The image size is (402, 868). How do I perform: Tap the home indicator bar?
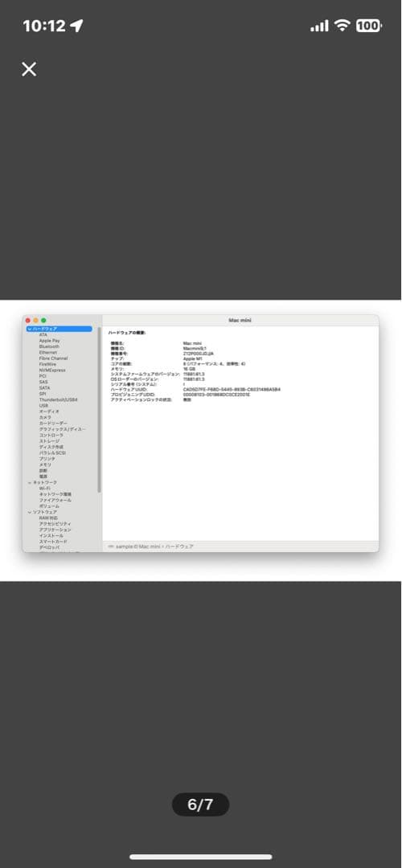coord(201,857)
